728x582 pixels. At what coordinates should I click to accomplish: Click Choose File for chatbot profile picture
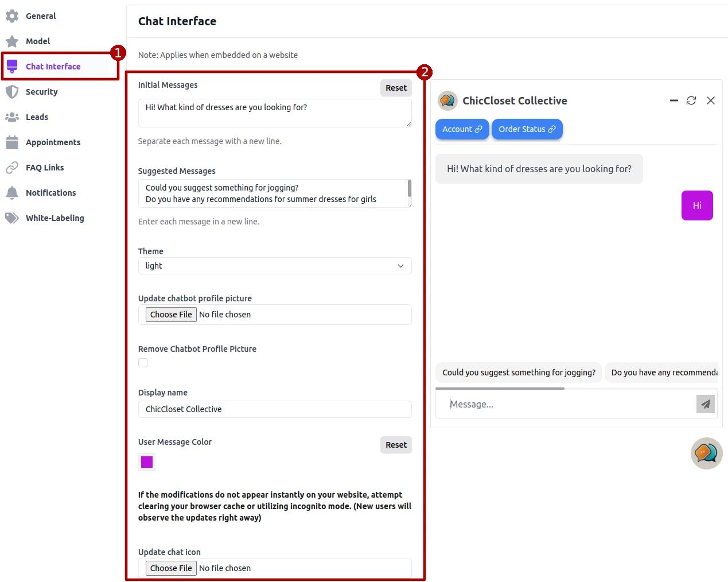tap(171, 315)
